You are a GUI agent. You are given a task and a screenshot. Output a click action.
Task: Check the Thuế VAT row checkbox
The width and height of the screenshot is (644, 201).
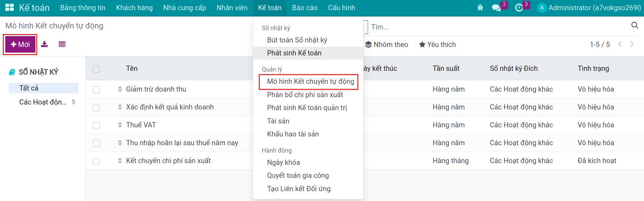point(96,125)
